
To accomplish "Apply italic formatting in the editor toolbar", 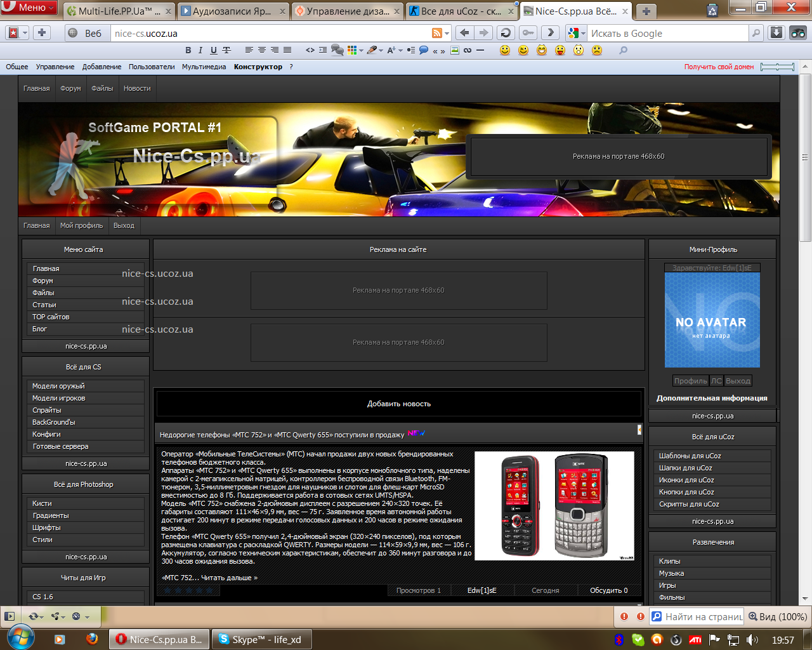I will tap(200, 50).
